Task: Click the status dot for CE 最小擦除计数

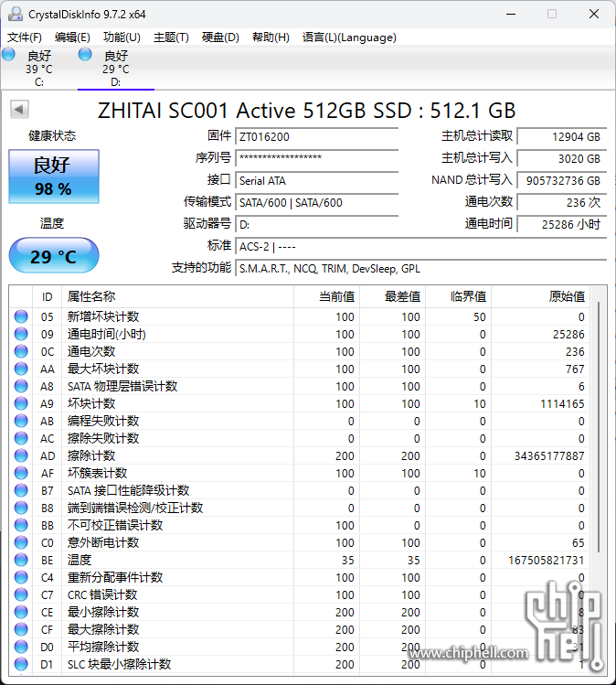Action: click(21, 612)
